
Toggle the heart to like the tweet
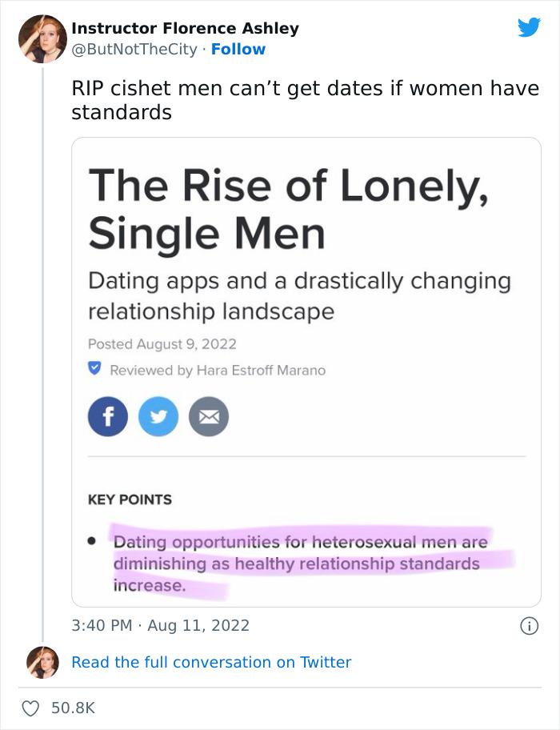point(31,707)
